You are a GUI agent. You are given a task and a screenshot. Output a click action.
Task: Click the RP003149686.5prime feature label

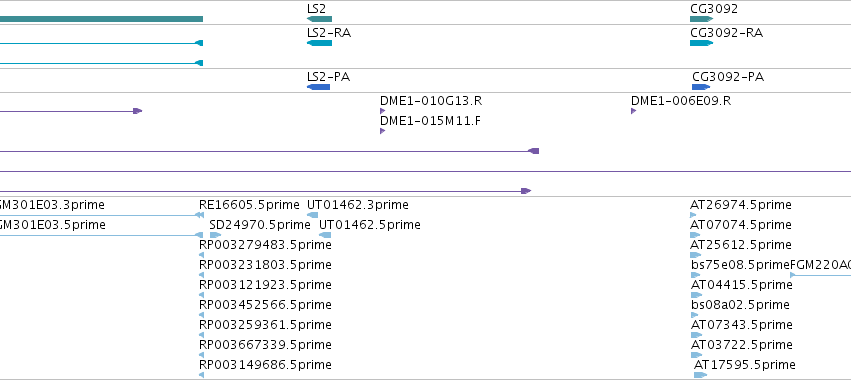pos(265,365)
